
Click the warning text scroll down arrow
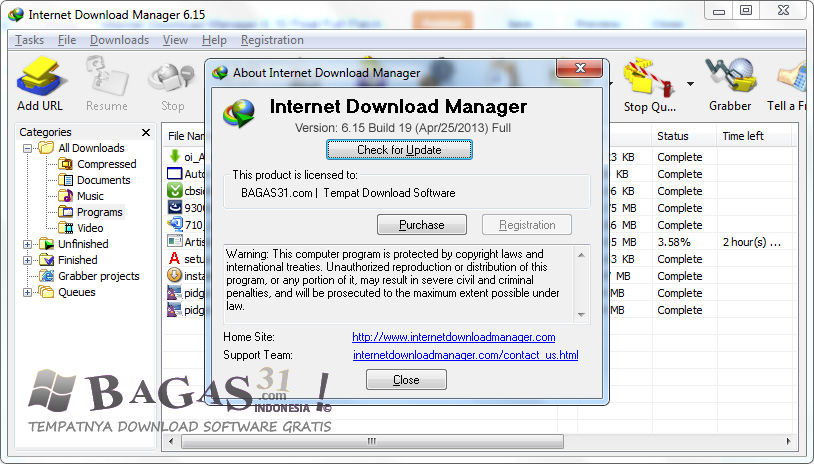pyautogui.click(x=581, y=315)
